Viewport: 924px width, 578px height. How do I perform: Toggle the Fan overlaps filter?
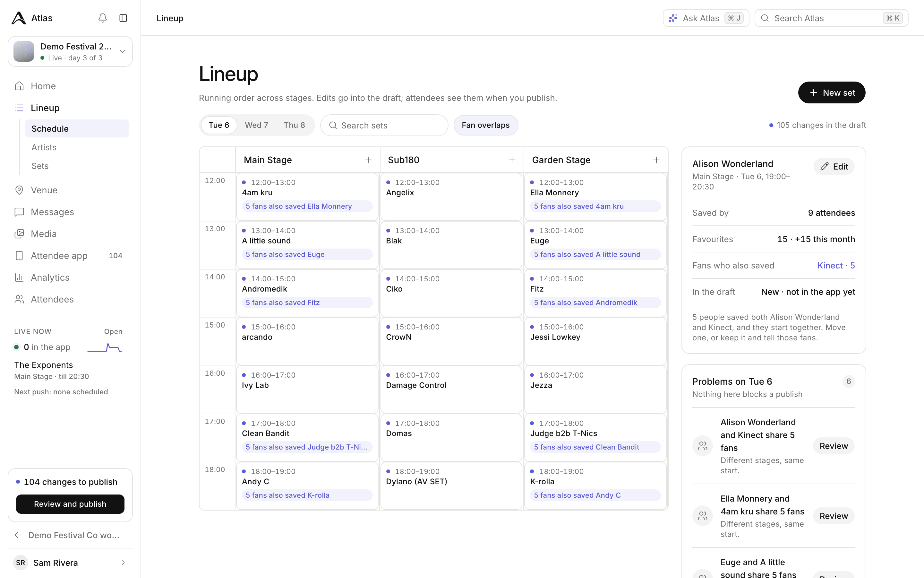pos(486,125)
